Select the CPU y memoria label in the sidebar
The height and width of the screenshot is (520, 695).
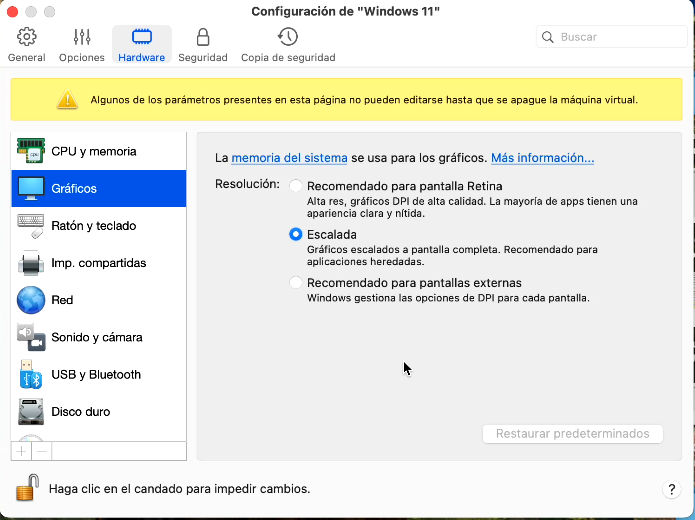click(94, 151)
